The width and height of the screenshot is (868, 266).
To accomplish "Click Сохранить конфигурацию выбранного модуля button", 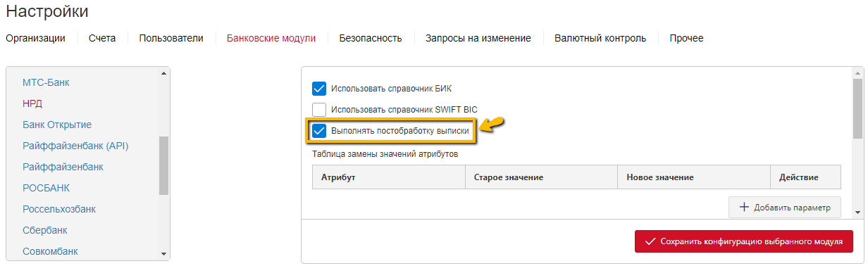I will (x=744, y=241).
